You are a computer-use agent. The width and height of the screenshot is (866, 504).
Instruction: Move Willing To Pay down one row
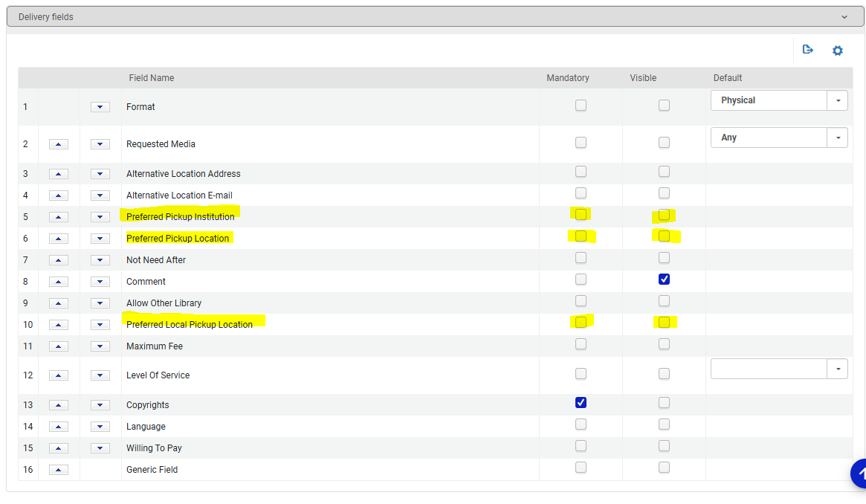[x=100, y=448]
